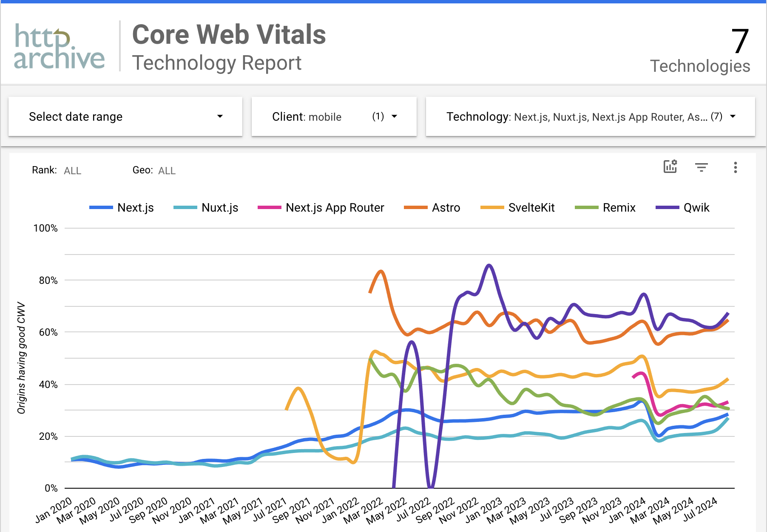Click the Origins having good CWV axis title

click(21, 358)
